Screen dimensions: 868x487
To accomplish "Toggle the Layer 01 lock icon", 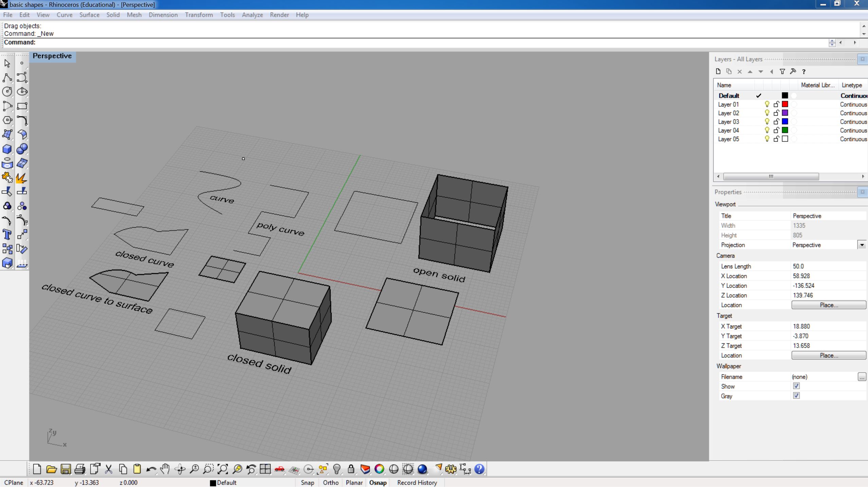I will 776,104.
